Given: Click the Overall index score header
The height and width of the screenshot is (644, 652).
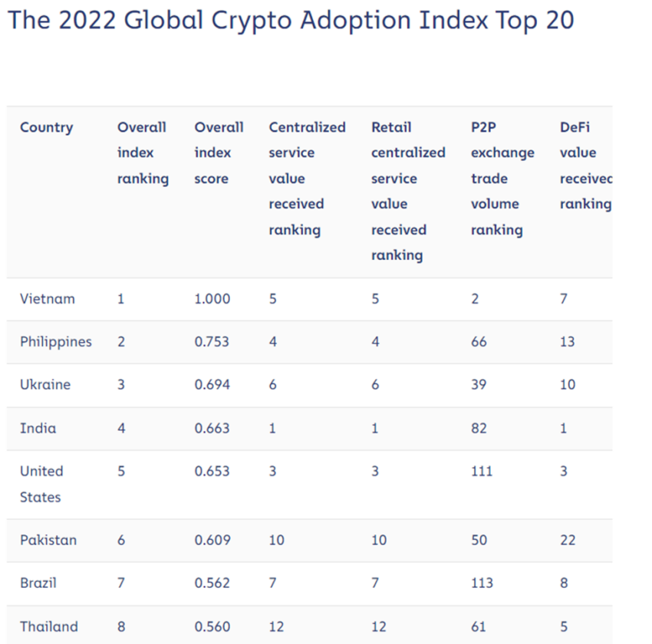Looking at the screenshot, I should tap(219, 153).
